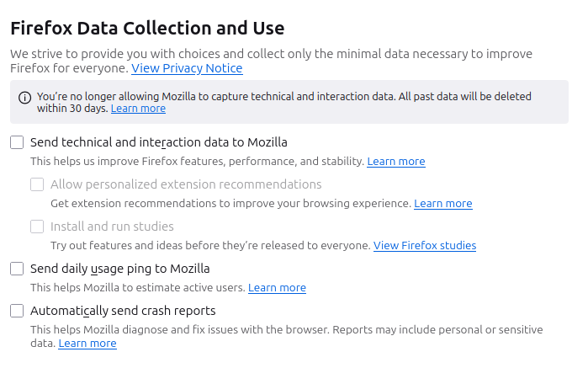Screen dimensions: 588x368
Task: Click the Automatically send crash reports label text
Action: click(x=123, y=311)
